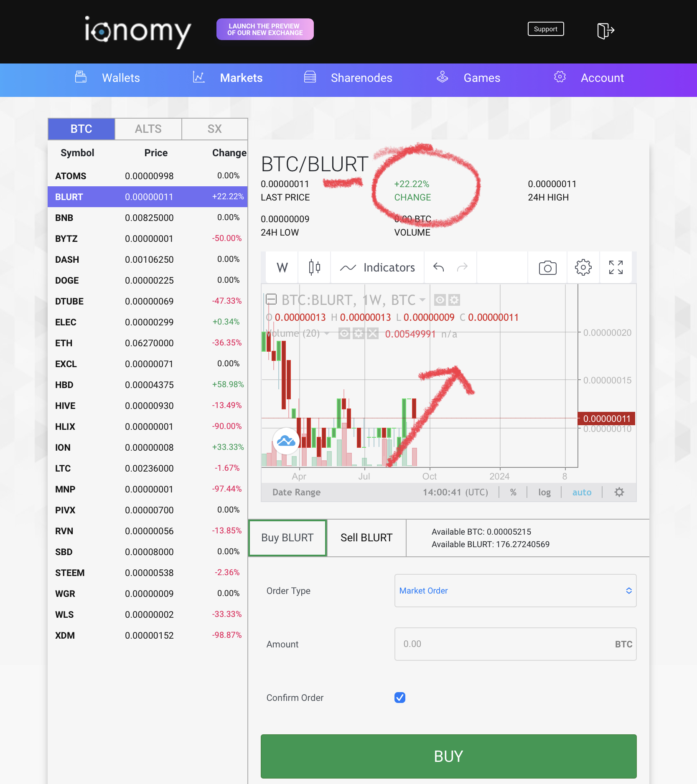
Task: Select the LTC market row
Action: pos(148,468)
